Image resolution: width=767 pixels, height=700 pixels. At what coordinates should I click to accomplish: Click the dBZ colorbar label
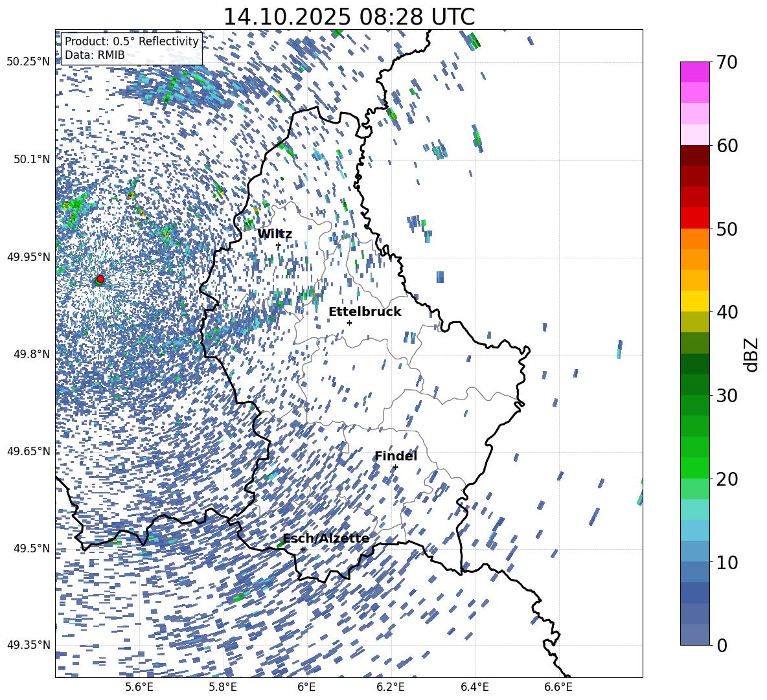point(751,354)
